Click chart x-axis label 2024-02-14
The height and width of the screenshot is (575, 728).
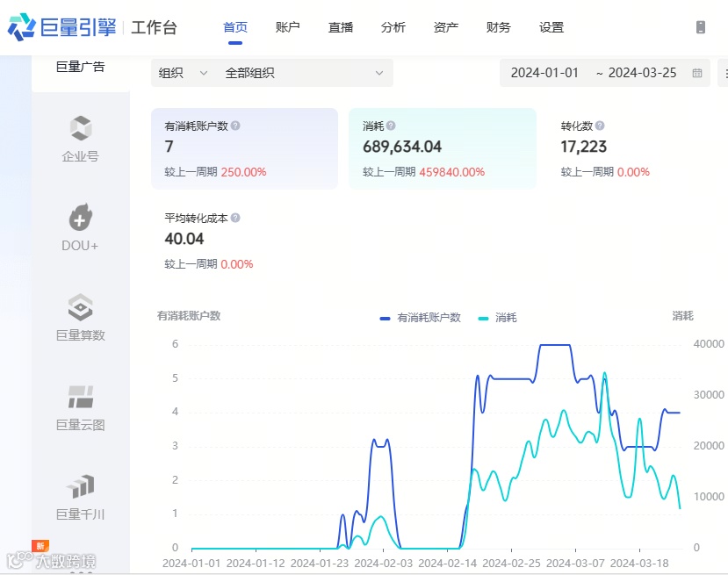tap(448, 564)
